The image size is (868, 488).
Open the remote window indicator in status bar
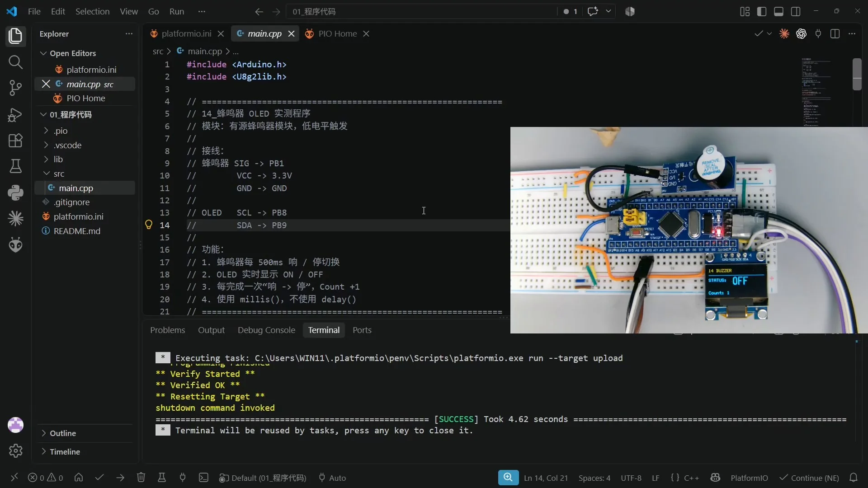tap(14, 478)
